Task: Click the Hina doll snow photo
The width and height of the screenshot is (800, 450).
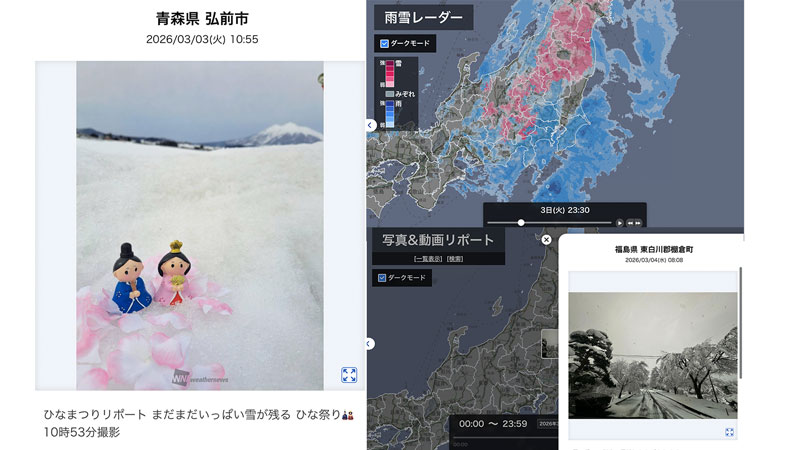Action: [x=200, y=226]
